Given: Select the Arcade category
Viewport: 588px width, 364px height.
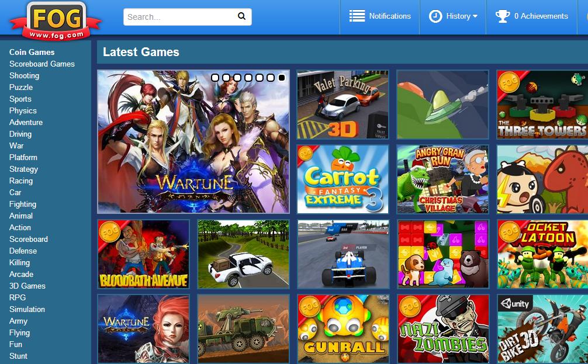Looking at the screenshot, I should (22, 274).
